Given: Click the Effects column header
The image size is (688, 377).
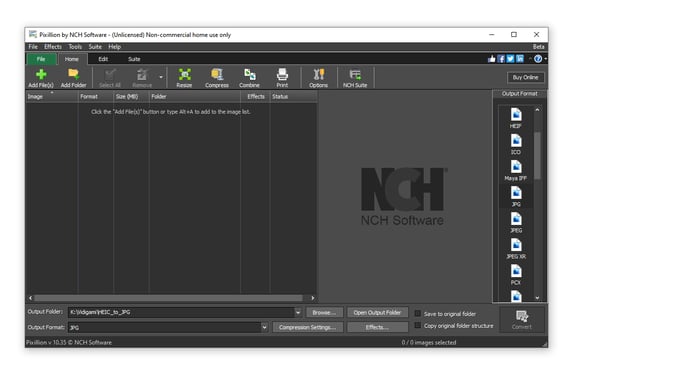Looking at the screenshot, I should click(255, 97).
